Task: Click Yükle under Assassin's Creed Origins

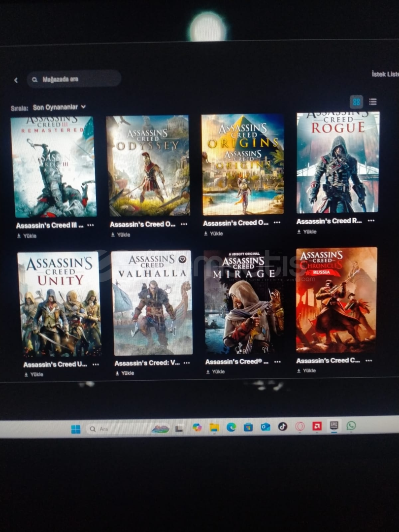Action: point(213,233)
